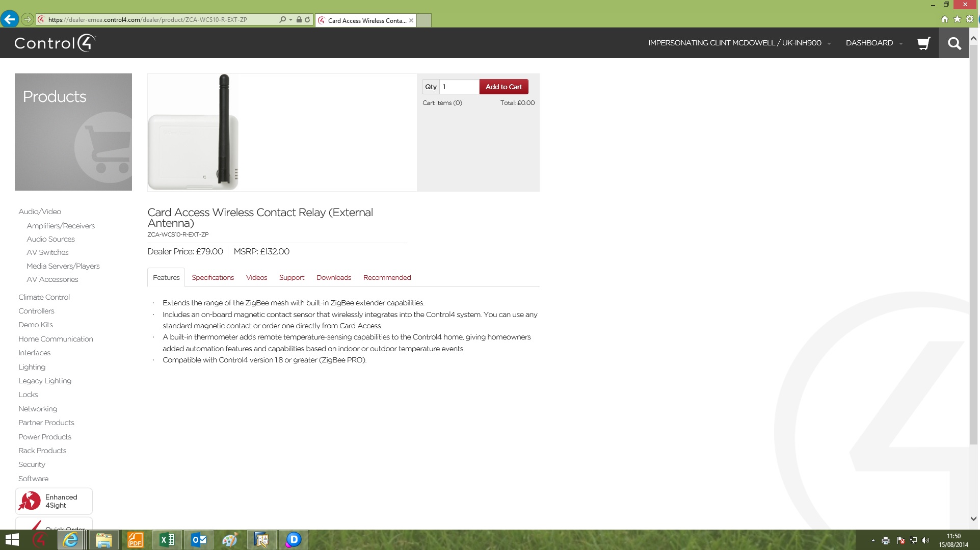This screenshot has width=980, height=550.
Task: Open Media Servers/Players subcategory
Action: pos(63,266)
